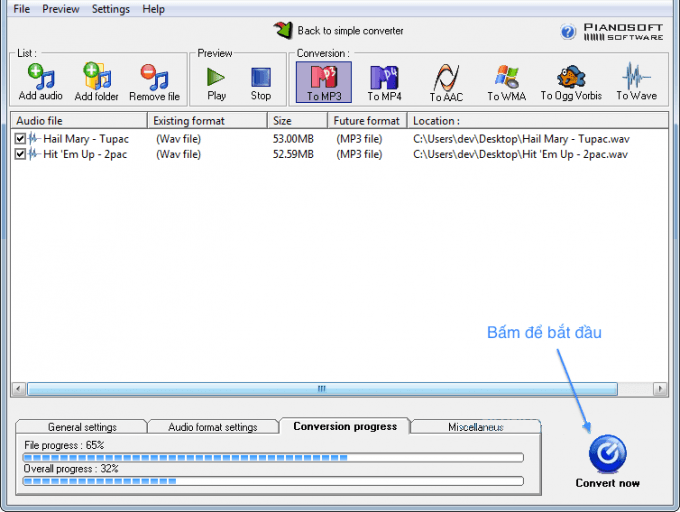This screenshot has width=680, height=512.
Task: Click the File progress bar
Action: pos(273,457)
